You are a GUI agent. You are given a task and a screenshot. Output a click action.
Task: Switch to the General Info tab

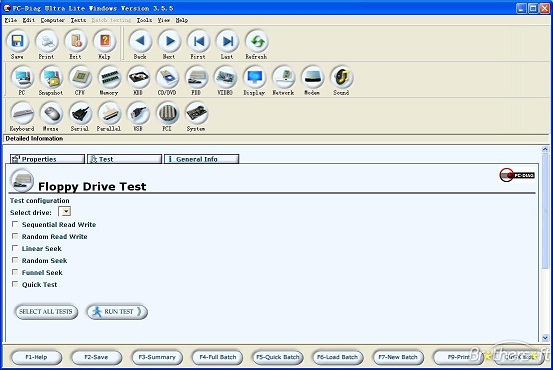pyautogui.click(x=201, y=159)
